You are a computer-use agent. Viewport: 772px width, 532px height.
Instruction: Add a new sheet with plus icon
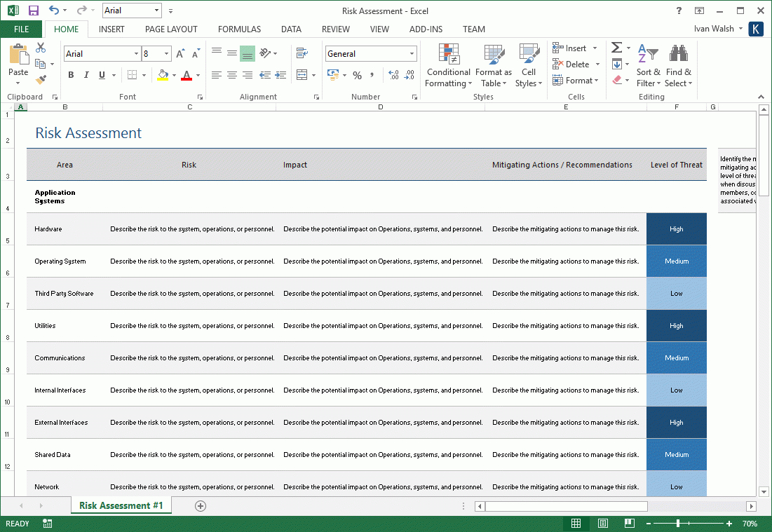(201, 506)
